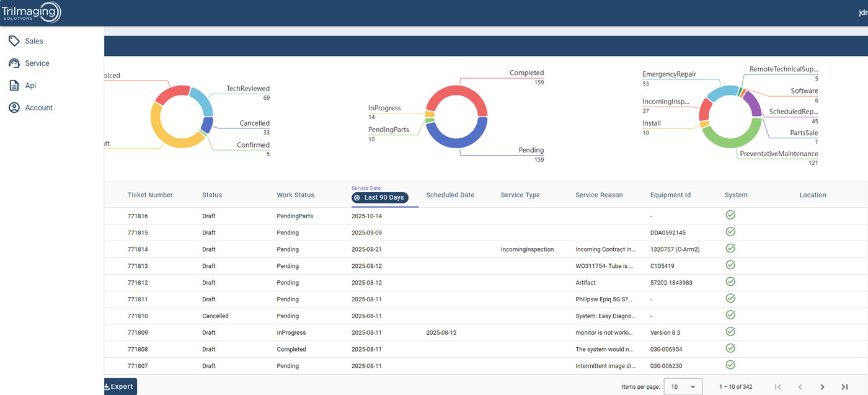Image resolution: width=868 pixels, height=395 pixels.
Task: Go to the next page of results
Action: click(822, 387)
